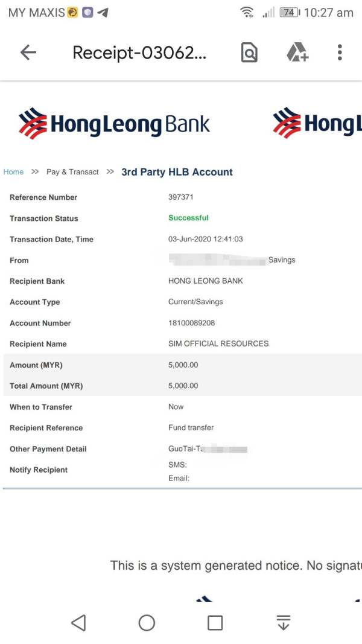Tap the account number 18100089208
Screen dimensions: 362x644
pos(191,323)
